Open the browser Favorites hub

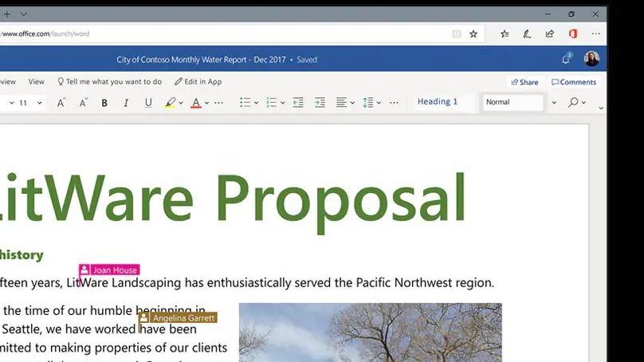[505, 34]
